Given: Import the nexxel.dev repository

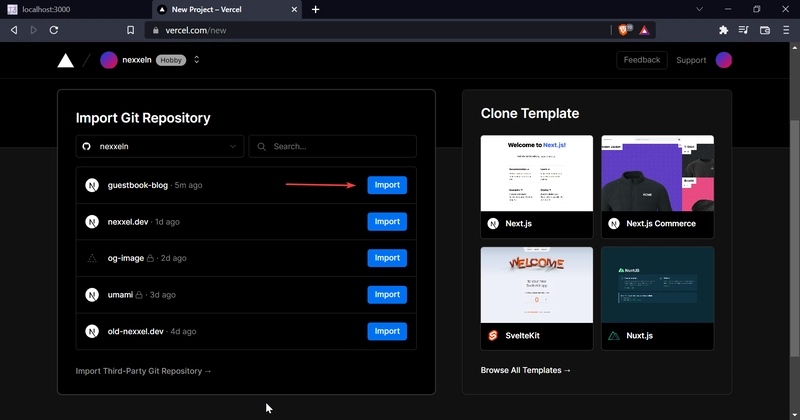Looking at the screenshot, I should pos(387,221).
